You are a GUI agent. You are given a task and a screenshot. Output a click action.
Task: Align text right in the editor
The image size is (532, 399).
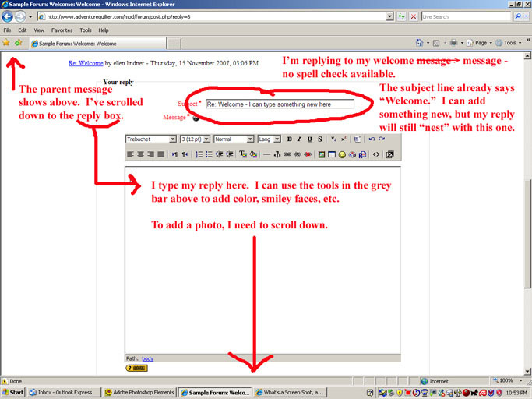[x=150, y=154]
